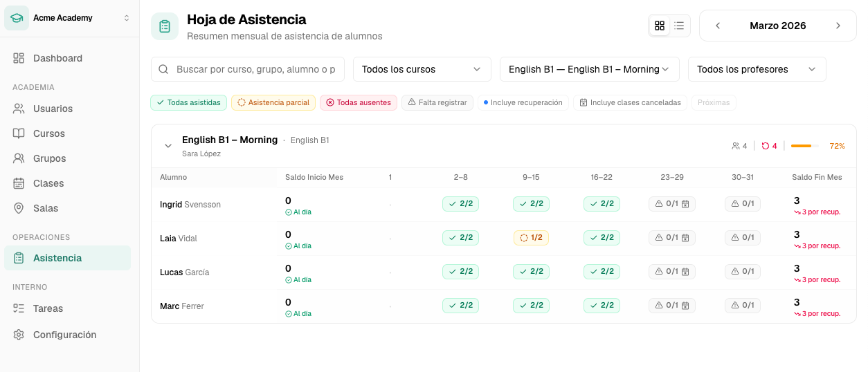Viewport: 868px width, 372px height.
Task: Open Ingrid Svensson's student row
Action: point(503,204)
